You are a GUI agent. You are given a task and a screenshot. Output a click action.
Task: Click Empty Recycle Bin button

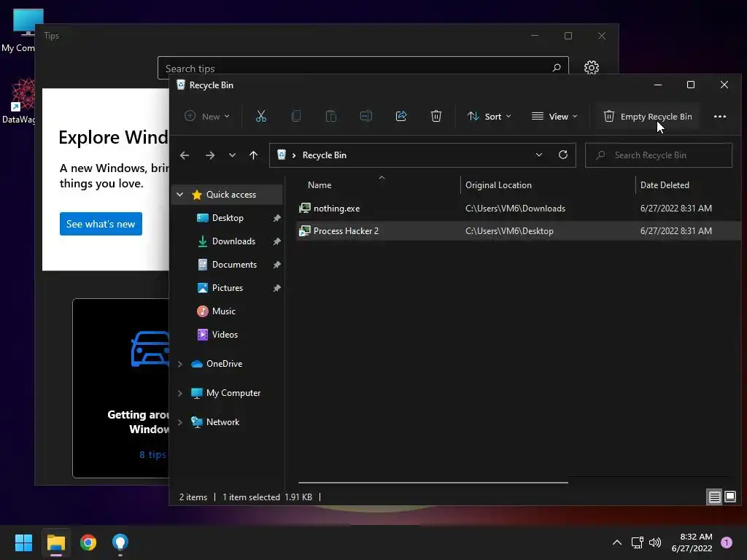coord(648,116)
